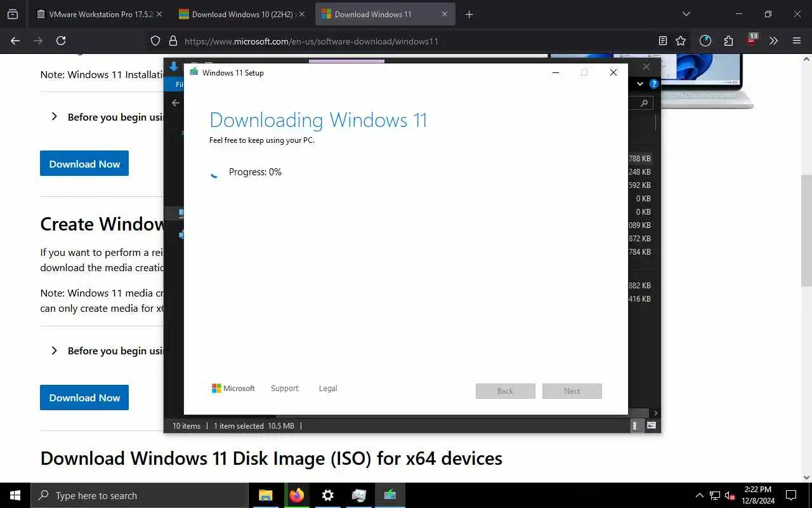Click the Back button in Setup
The image size is (812, 508).
coord(506,391)
